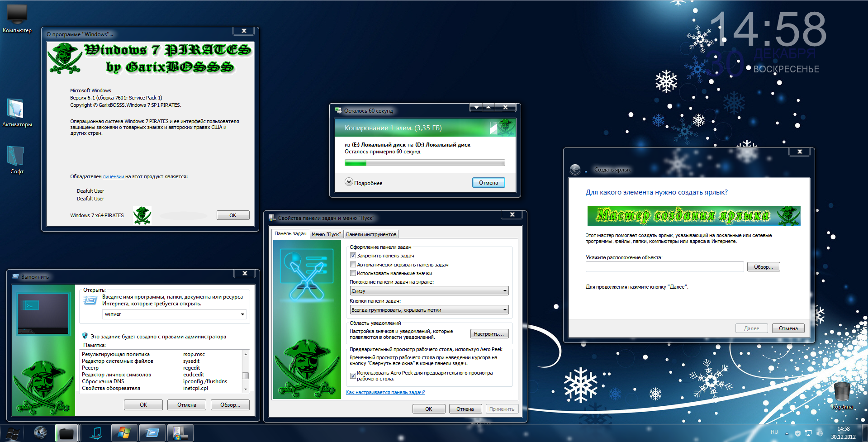868x442 pixels.
Task: Click the Выполнить title bar icon
Action: (15, 276)
